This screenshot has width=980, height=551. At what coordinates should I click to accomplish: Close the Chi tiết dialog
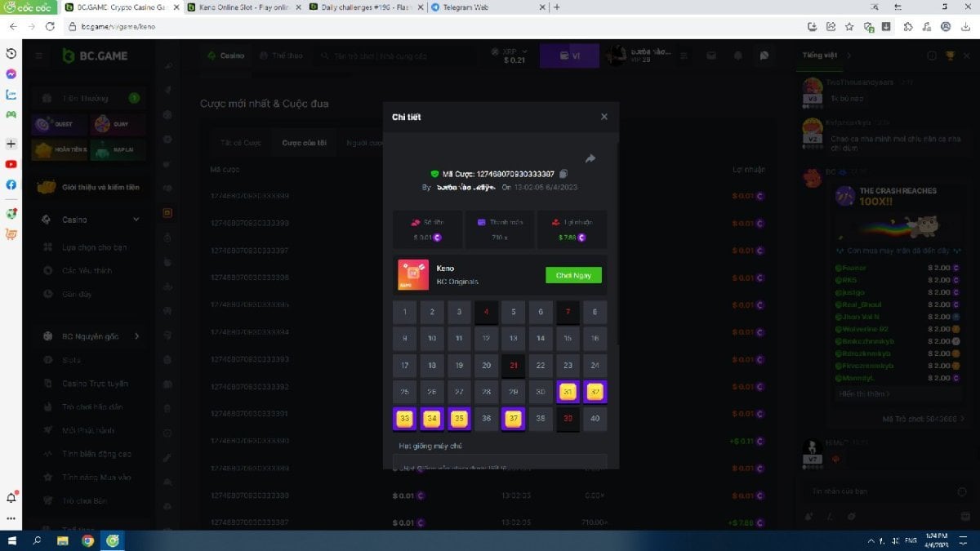(604, 117)
